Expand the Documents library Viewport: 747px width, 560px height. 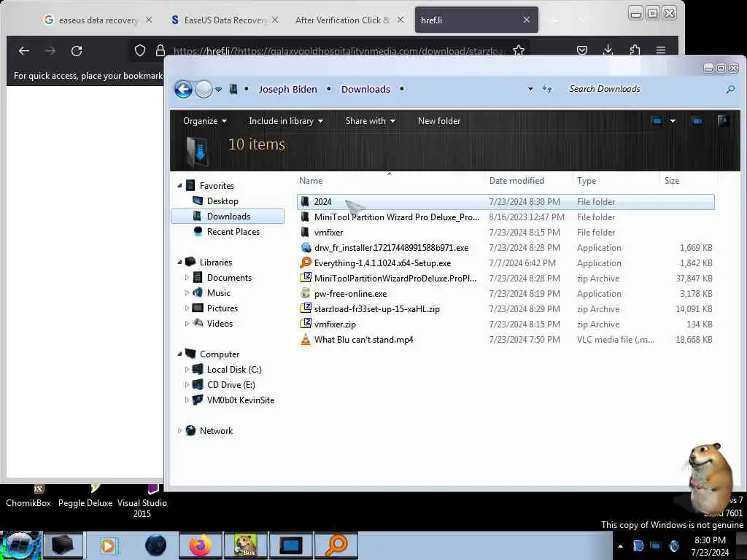point(187,278)
